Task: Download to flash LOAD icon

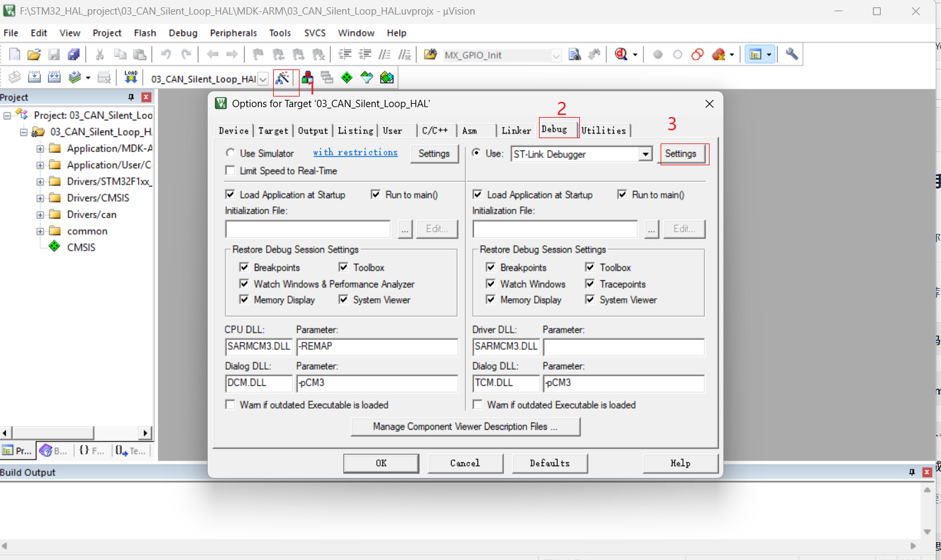Action: point(131,78)
